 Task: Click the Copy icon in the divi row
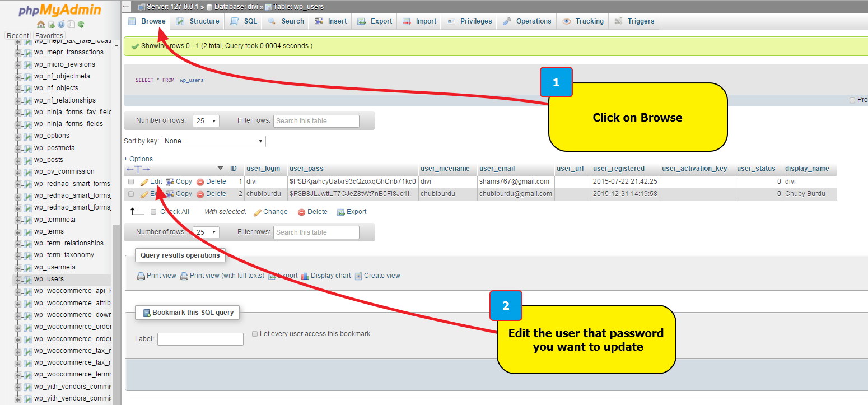point(170,182)
